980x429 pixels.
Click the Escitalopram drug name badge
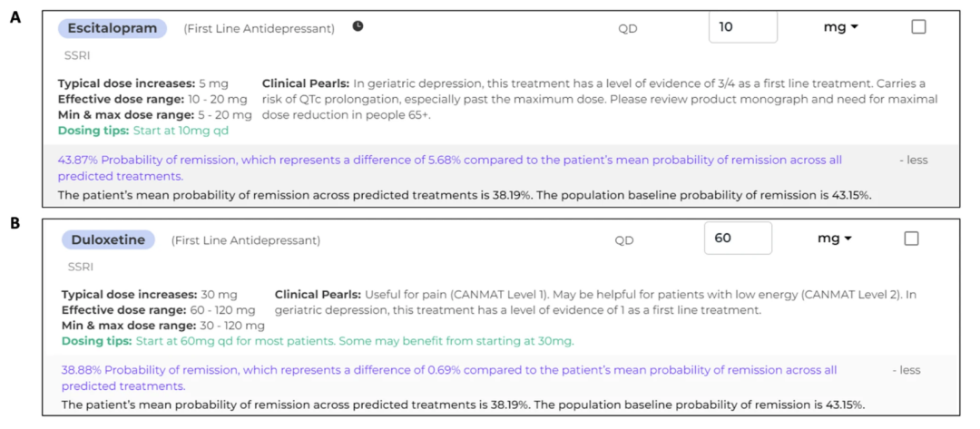(x=113, y=28)
